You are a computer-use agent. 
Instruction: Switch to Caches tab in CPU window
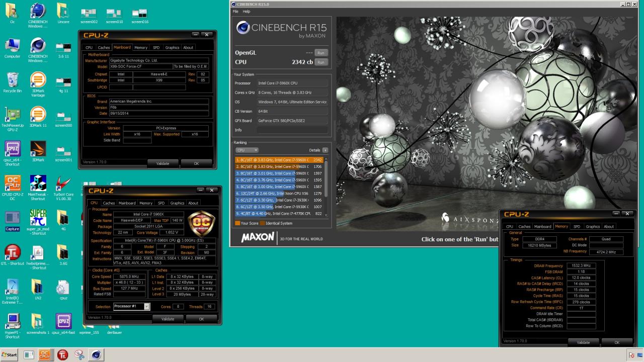pos(109,203)
